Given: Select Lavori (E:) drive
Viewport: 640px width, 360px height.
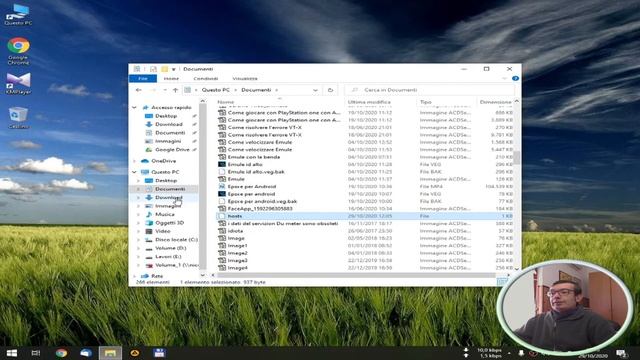Looking at the screenshot, I should (168, 257).
